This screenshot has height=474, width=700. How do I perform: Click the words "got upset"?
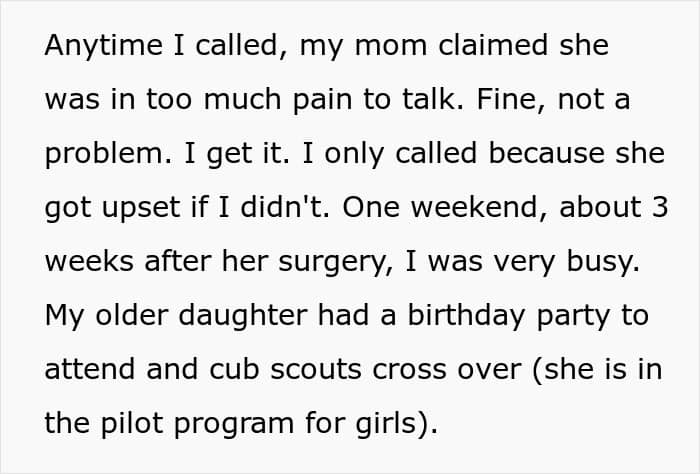click(x=112, y=208)
